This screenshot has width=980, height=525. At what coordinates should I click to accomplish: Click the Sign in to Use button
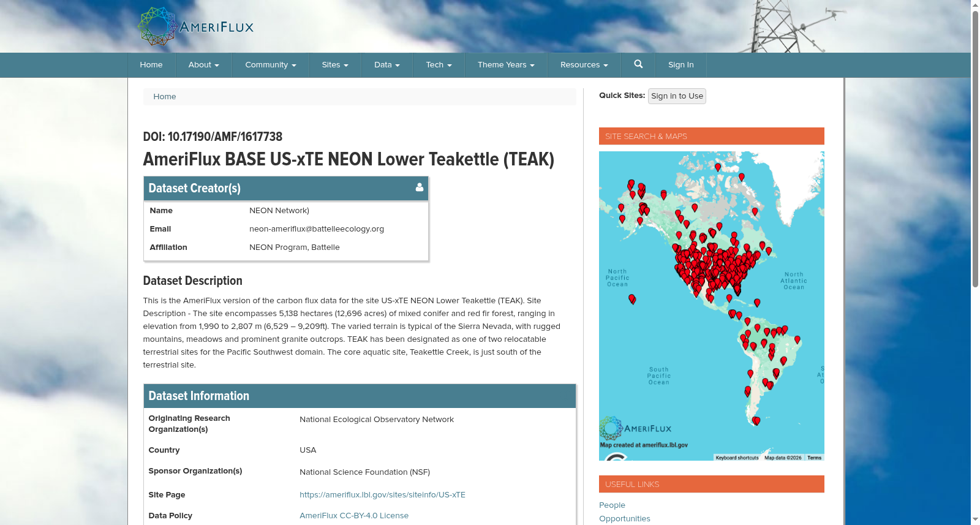click(x=677, y=96)
